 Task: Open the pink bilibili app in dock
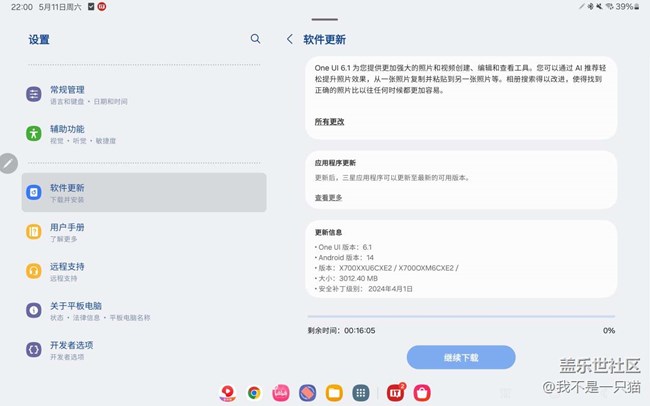click(281, 393)
